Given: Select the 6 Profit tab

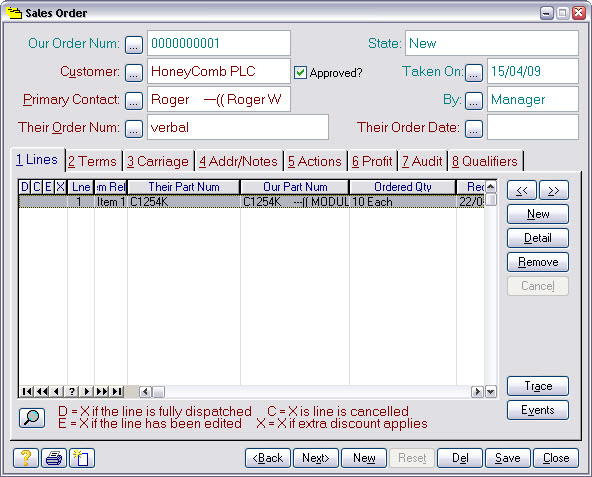Looking at the screenshot, I should 372,161.
